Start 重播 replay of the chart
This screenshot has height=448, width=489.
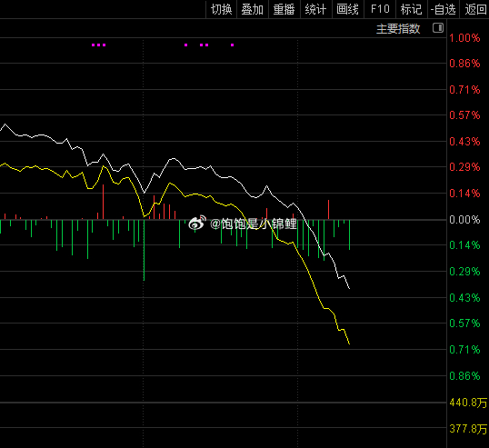(284, 9)
